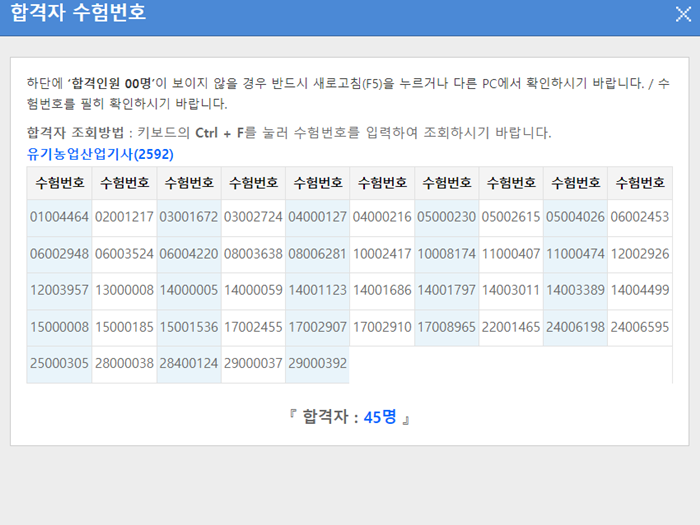Select exam number 04000216
The height and width of the screenshot is (525, 700).
point(382,217)
